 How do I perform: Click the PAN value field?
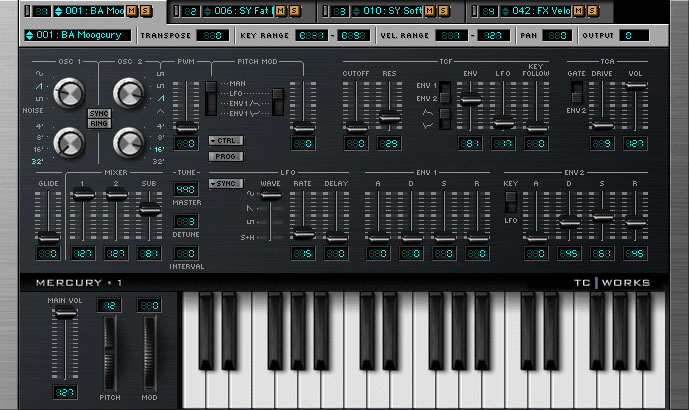coord(557,36)
